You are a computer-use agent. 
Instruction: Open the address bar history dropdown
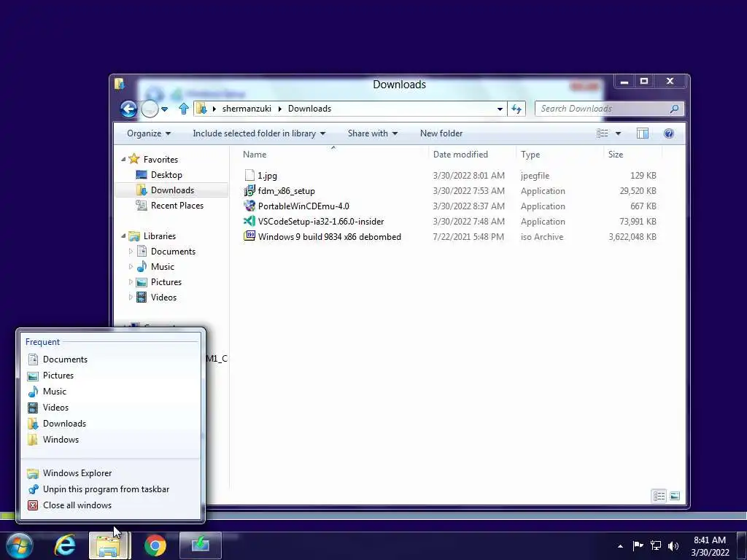500,109
